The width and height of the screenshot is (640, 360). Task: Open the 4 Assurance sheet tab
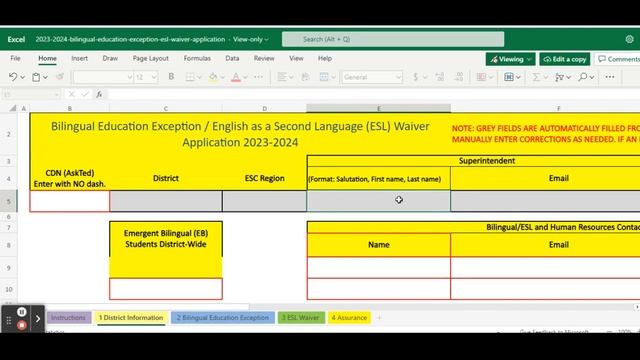pyautogui.click(x=349, y=318)
